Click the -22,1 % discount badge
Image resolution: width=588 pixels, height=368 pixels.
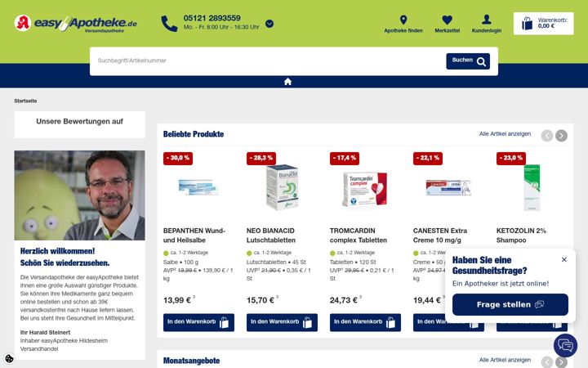click(427, 158)
